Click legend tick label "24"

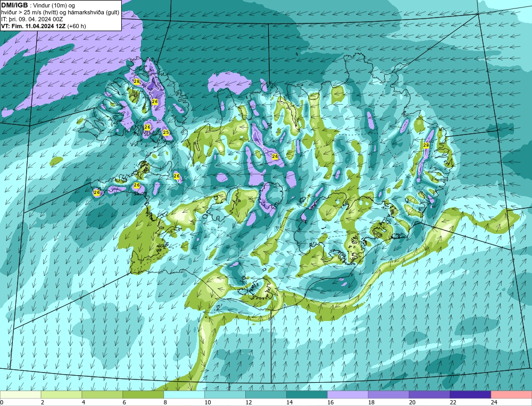pos(494,402)
